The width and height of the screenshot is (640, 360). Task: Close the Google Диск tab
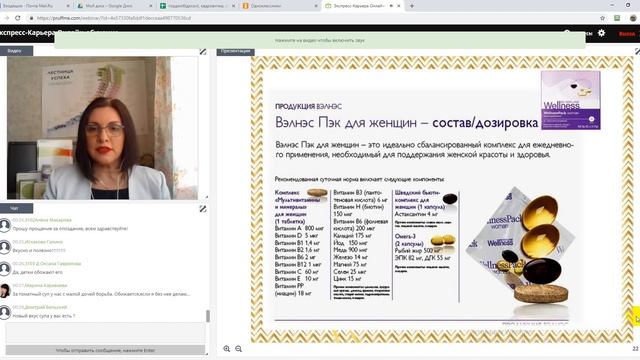pos(151,6)
